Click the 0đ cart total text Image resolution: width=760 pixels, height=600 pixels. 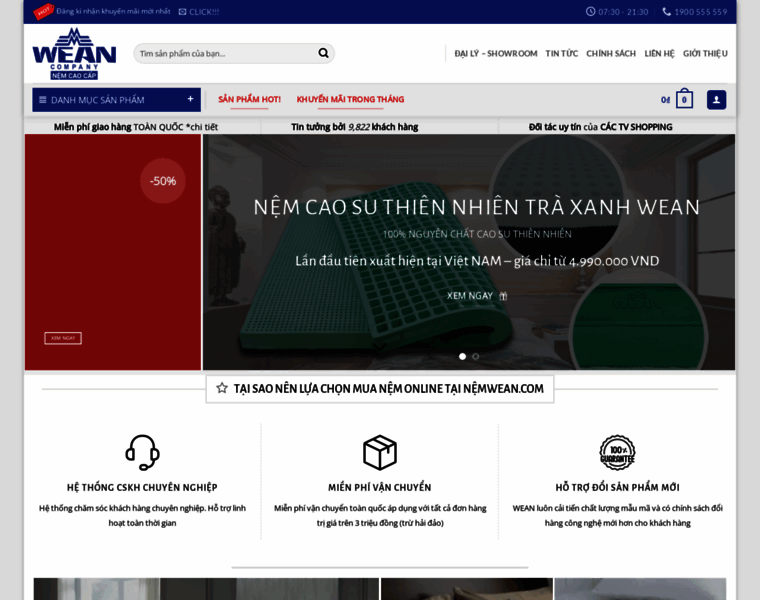pos(665,100)
